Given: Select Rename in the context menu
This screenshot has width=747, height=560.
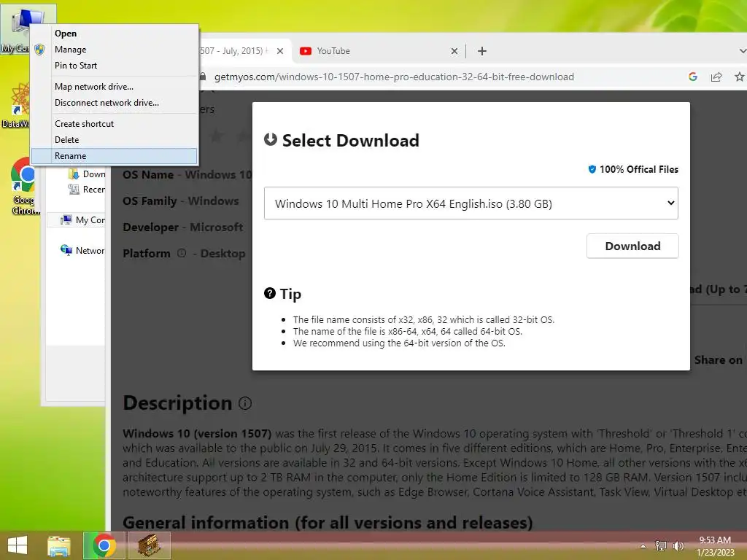Looking at the screenshot, I should pyautogui.click(x=115, y=156).
